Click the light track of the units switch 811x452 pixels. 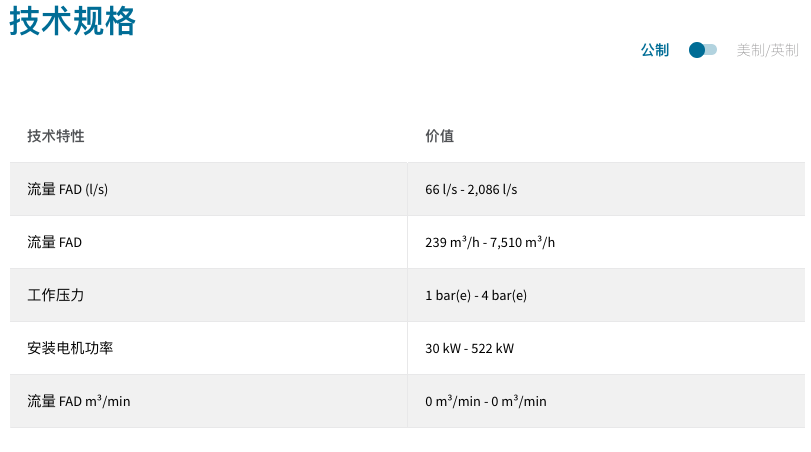(712, 50)
